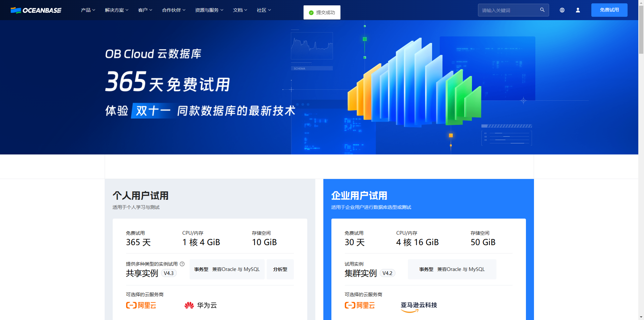The height and width of the screenshot is (320, 644).
Task: Click the user account icon
Action: click(578, 10)
